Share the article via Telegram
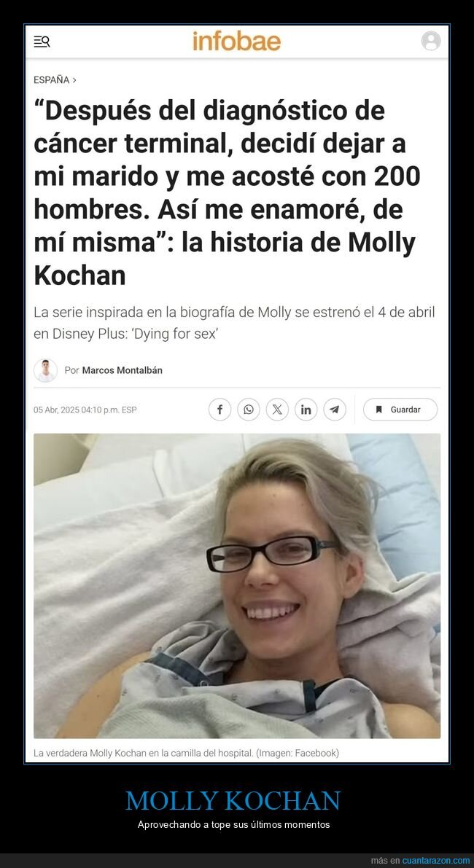Screen dimensions: 474x868 335,410
